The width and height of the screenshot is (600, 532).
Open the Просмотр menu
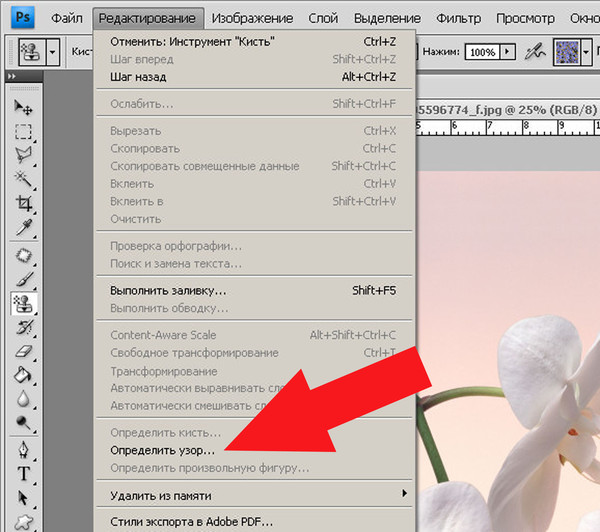[x=525, y=18]
